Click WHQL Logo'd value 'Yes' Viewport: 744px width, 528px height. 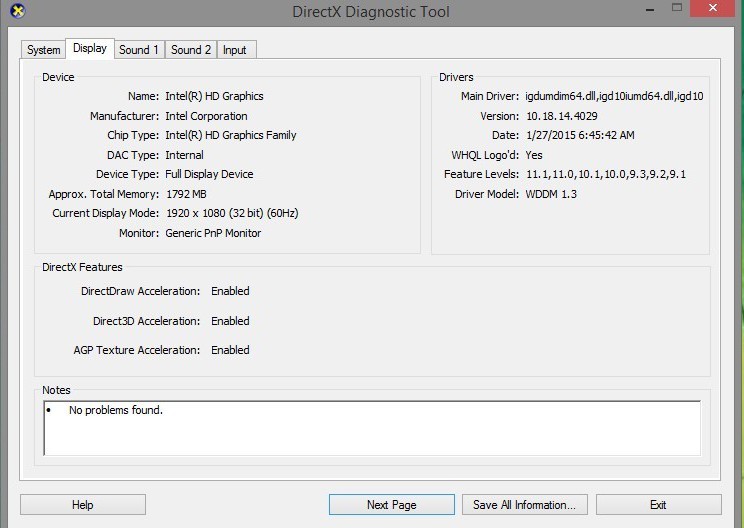click(x=534, y=155)
